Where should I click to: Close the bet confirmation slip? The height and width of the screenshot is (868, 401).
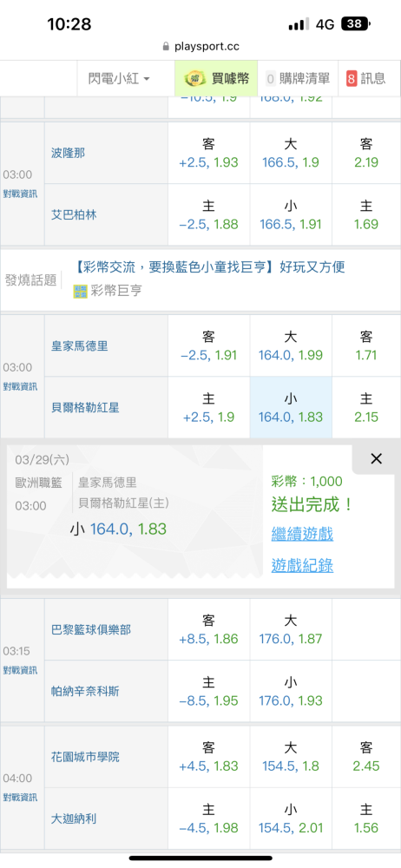point(376,458)
